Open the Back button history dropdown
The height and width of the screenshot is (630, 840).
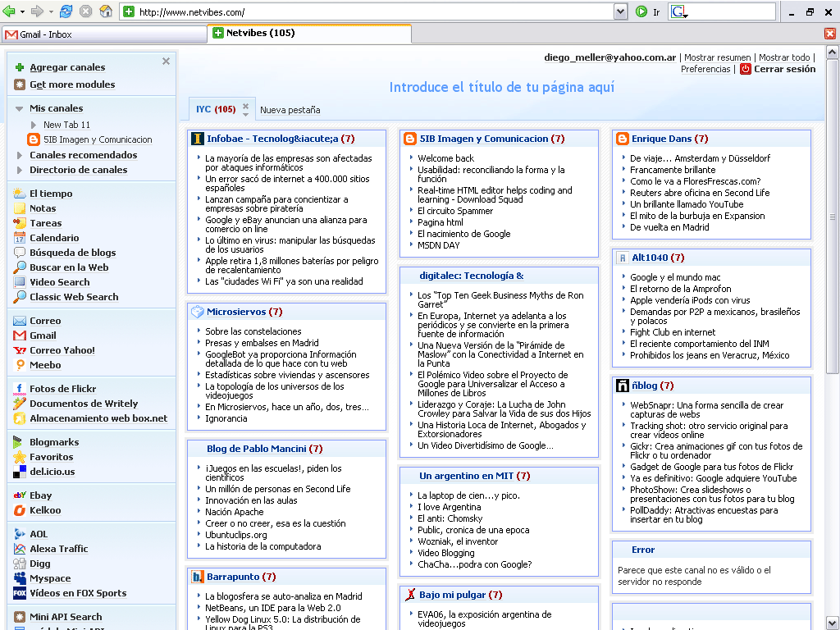point(22,11)
